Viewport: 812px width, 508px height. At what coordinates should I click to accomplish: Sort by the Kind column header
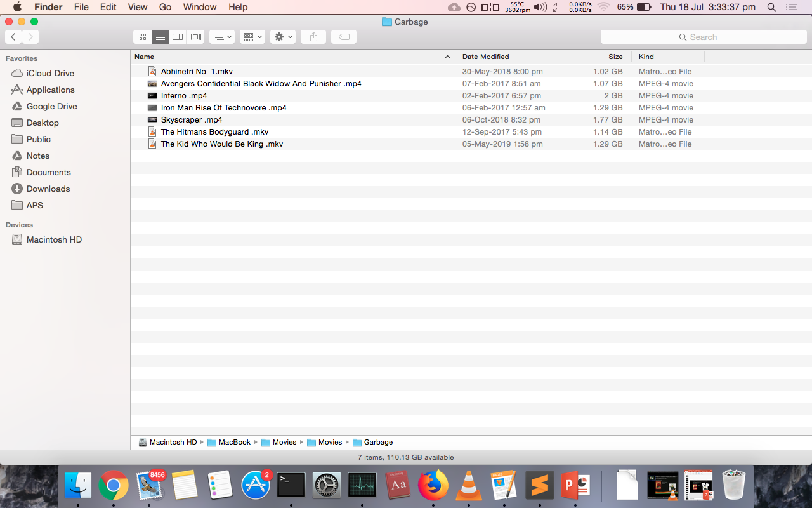tap(668, 57)
